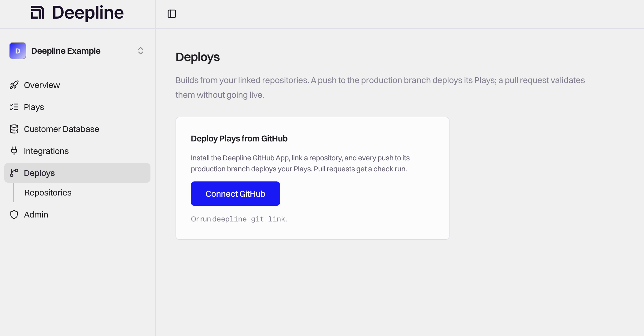Expand the workspace switcher chevrons
The height and width of the screenshot is (336, 644).
coord(141,51)
